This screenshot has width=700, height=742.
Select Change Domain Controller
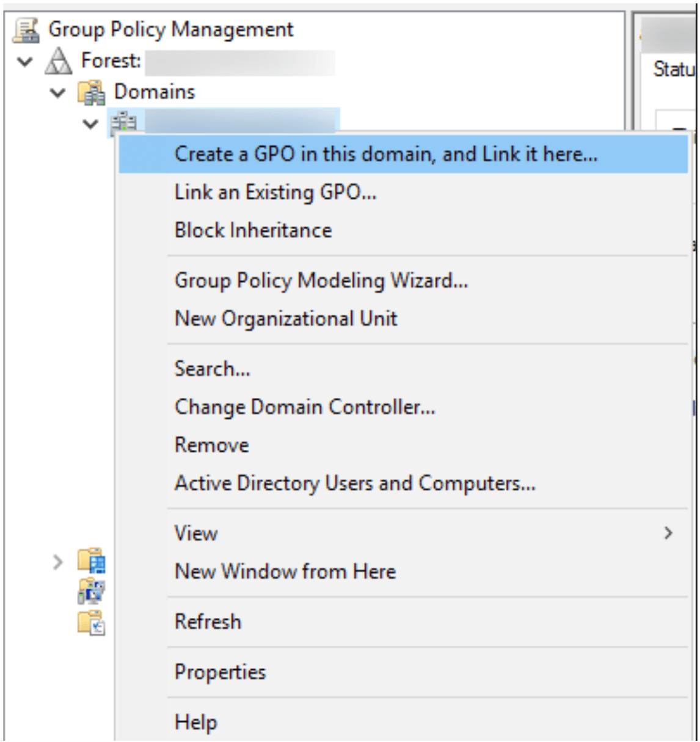click(403, 407)
